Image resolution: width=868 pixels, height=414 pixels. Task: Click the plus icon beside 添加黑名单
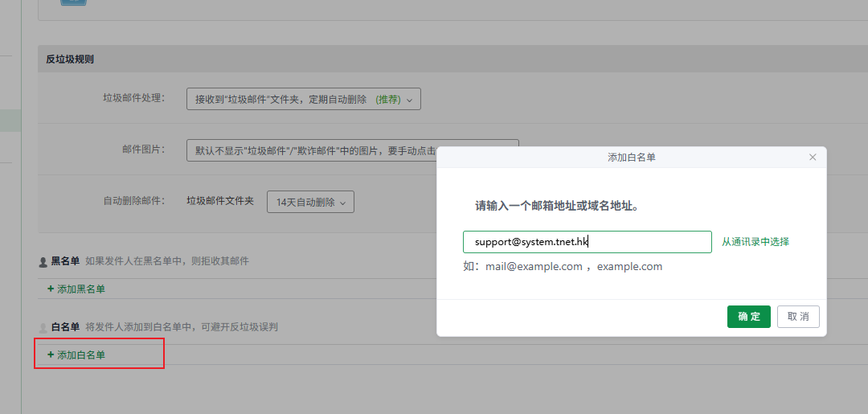[x=51, y=289]
